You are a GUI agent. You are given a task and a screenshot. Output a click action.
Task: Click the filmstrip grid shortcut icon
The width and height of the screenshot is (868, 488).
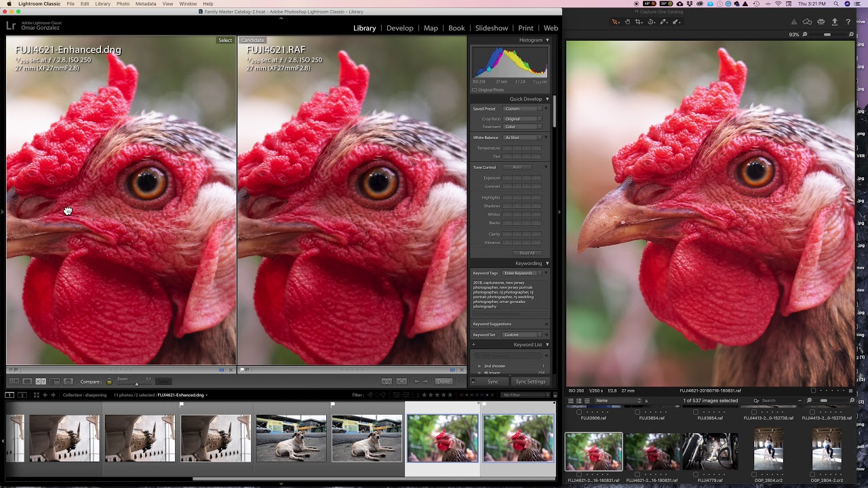tap(37, 395)
